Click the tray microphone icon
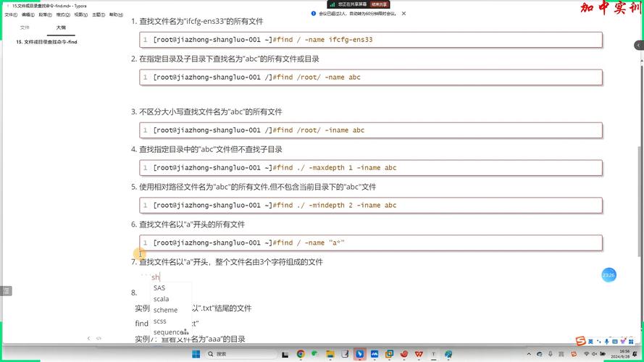Viewport: 644px width, 362px height. coord(551,354)
